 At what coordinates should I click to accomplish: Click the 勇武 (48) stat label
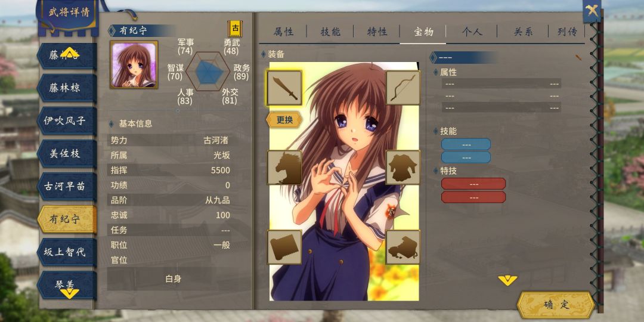pyautogui.click(x=231, y=47)
